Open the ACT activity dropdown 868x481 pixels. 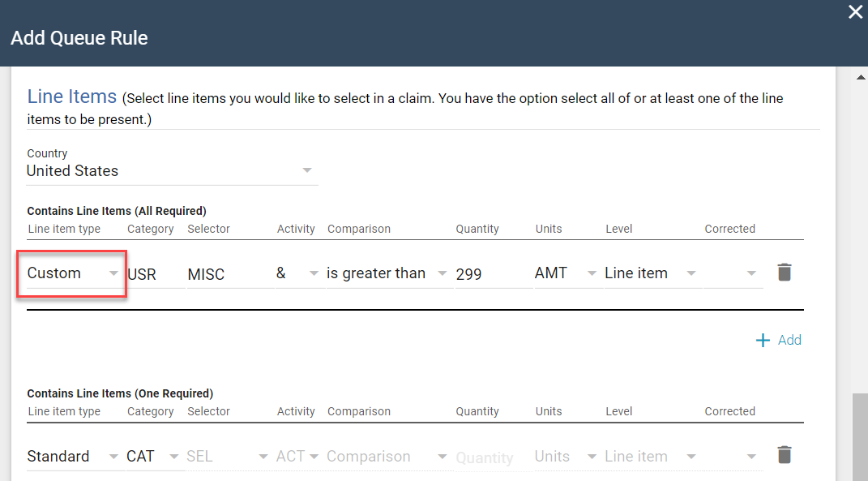(297, 456)
